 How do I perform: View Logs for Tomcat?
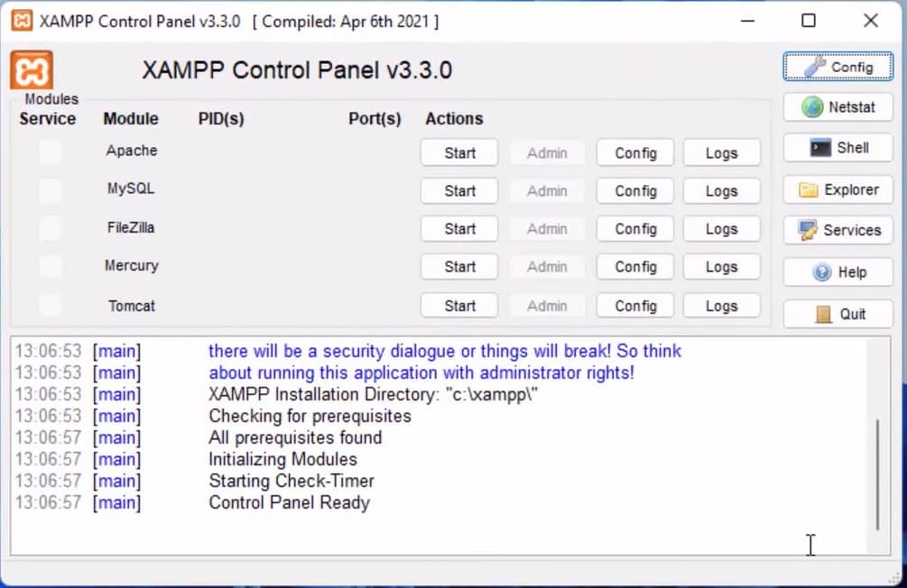[x=721, y=305]
